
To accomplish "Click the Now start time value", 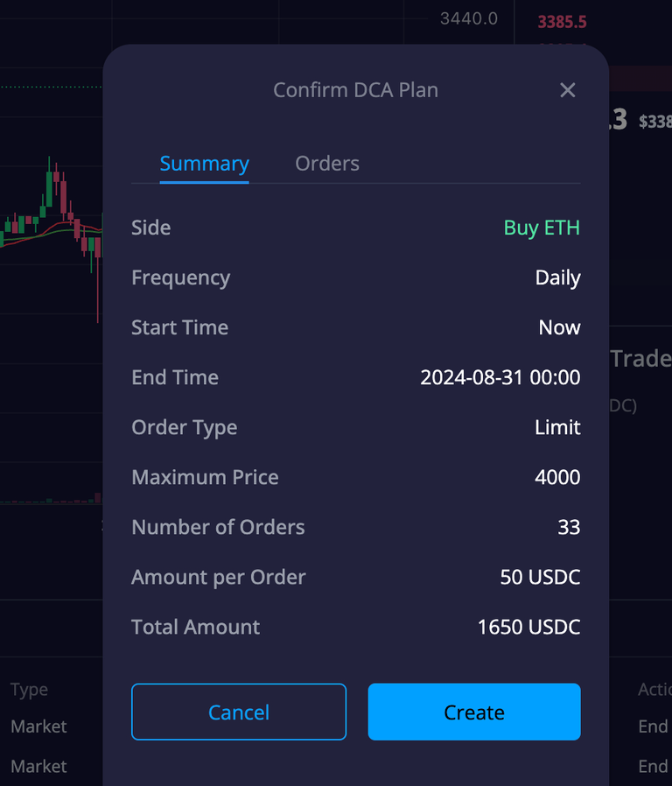I will point(559,328).
